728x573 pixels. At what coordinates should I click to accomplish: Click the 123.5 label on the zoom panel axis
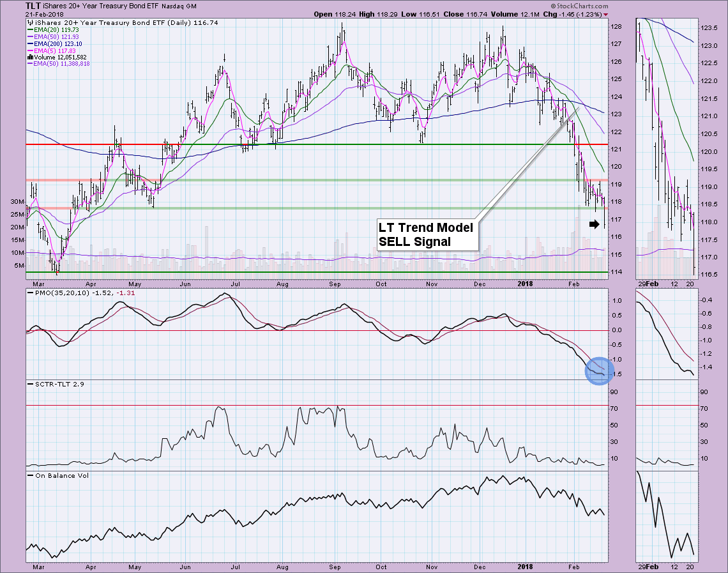click(x=708, y=28)
